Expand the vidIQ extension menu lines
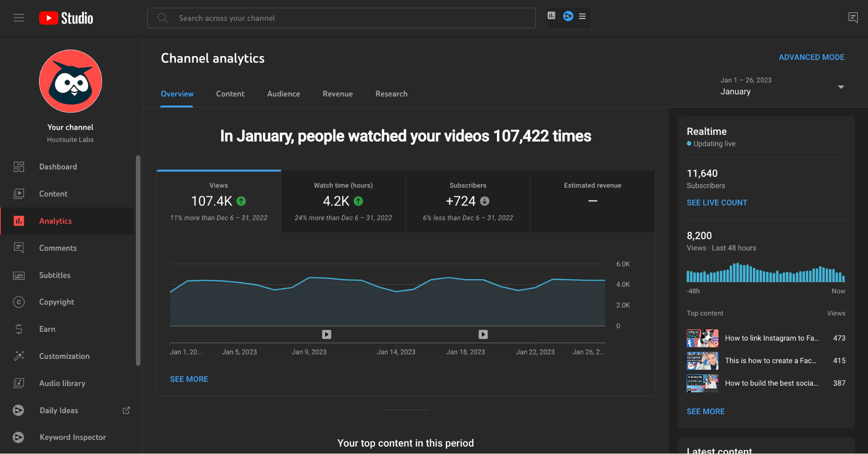 [582, 16]
